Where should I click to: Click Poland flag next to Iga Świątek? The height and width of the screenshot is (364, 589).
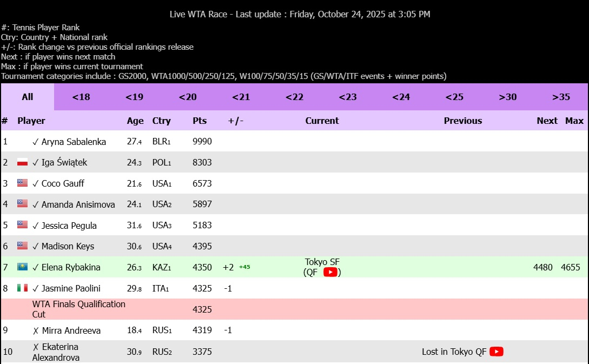click(22, 162)
